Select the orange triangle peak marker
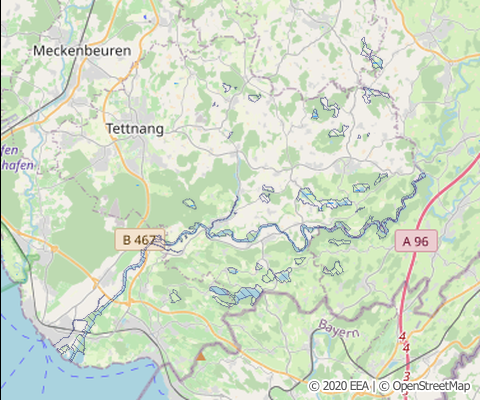480x400 pixels. [201, 356]
